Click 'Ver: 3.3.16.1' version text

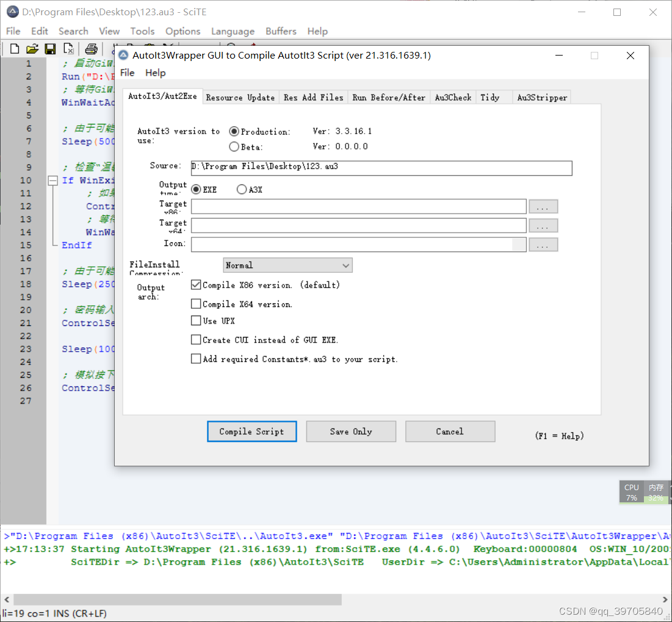click(x=342, y=131)
